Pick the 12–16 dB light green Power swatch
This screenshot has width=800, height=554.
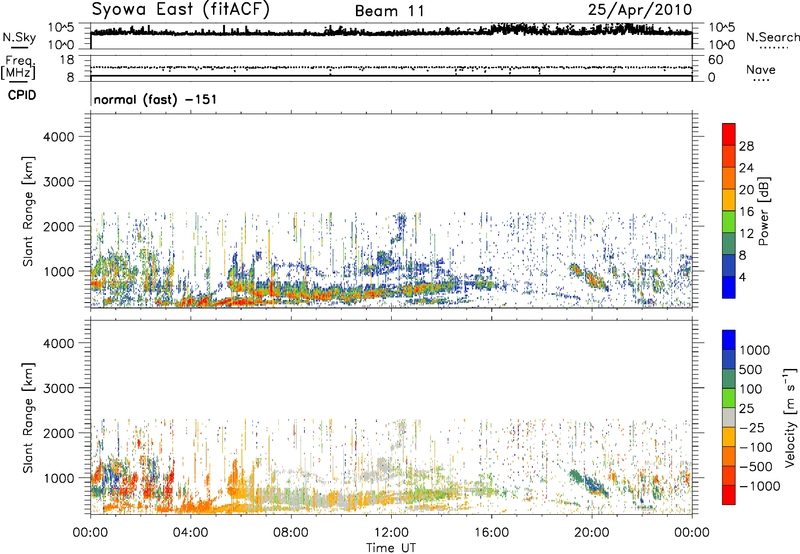pos(729,221)
